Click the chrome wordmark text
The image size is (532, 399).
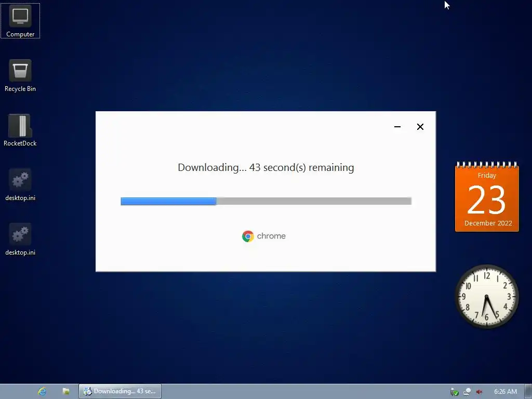click(x=271, y=236)
